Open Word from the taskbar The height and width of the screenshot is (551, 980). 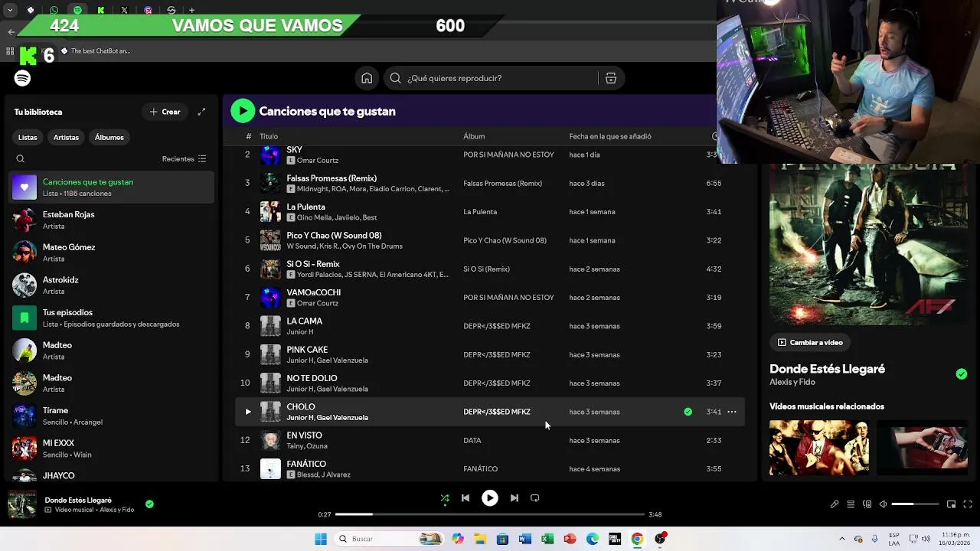coord(524,539)
